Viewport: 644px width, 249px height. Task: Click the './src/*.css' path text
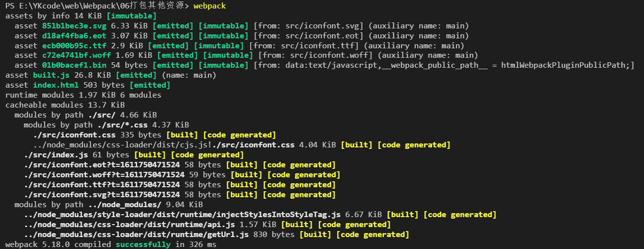[x=123, y=125]
